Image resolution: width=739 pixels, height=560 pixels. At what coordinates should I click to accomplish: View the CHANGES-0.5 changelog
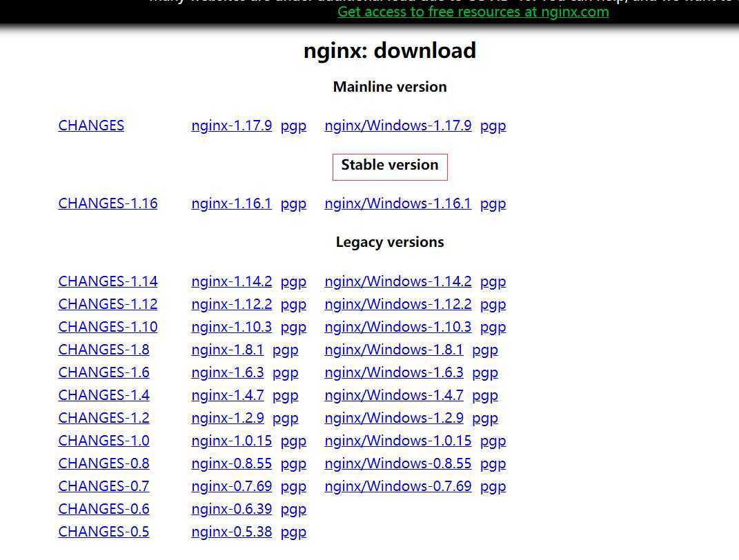[x=104, y=531]
